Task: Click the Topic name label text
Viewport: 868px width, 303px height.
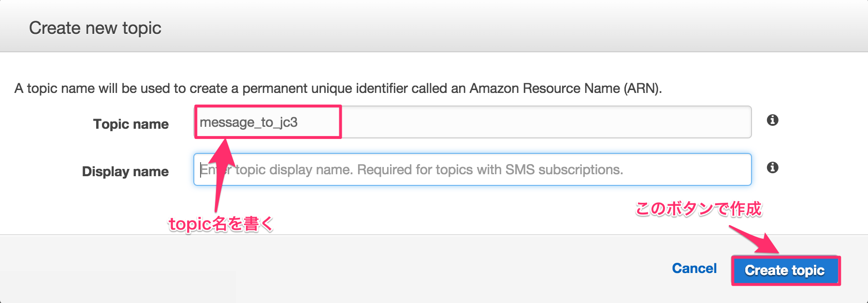Action: click(131, 123)
